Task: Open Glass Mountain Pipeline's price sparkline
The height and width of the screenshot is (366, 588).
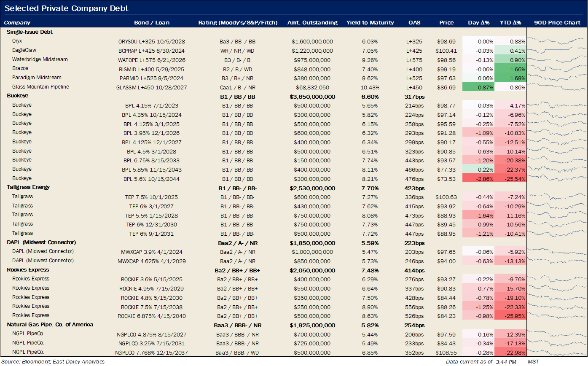Action: (557, 87)
